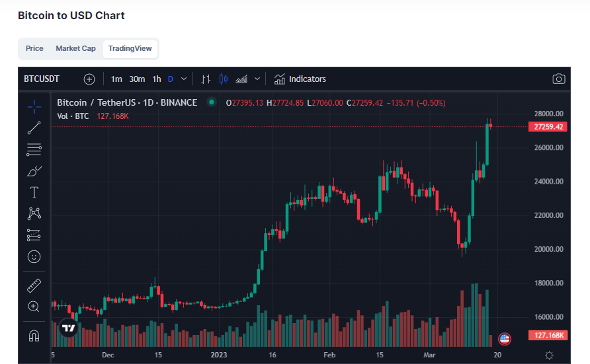Switch to the Price tab

34,48
